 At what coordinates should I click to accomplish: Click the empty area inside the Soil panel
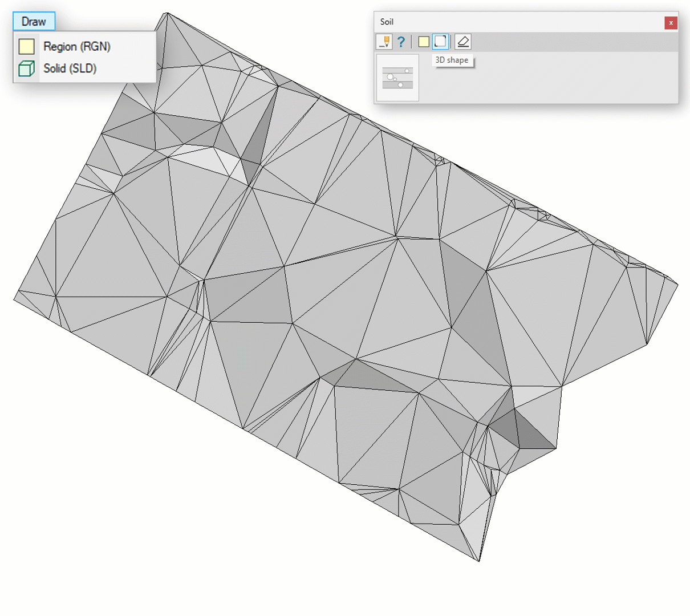coord(547,80)
